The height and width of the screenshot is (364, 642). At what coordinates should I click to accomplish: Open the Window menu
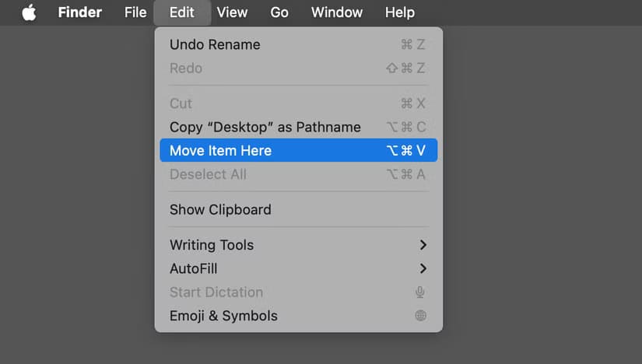pyautogui.click(x=336, y=12)
